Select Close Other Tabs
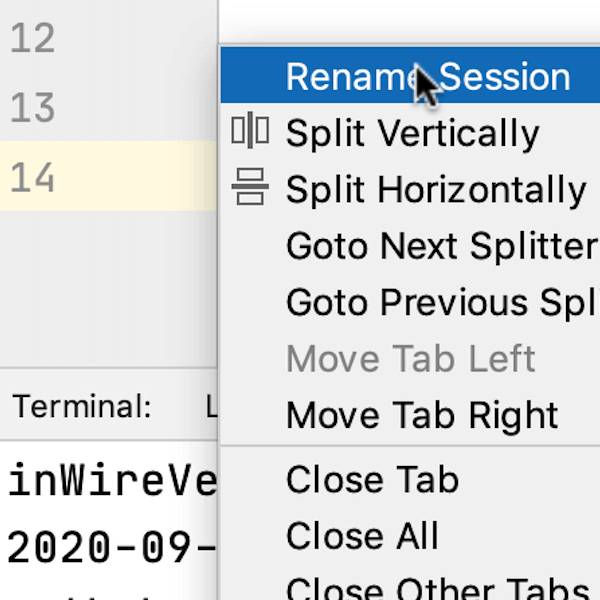The height and width of the screenshot is (600, 600). [x=437, y=589]
